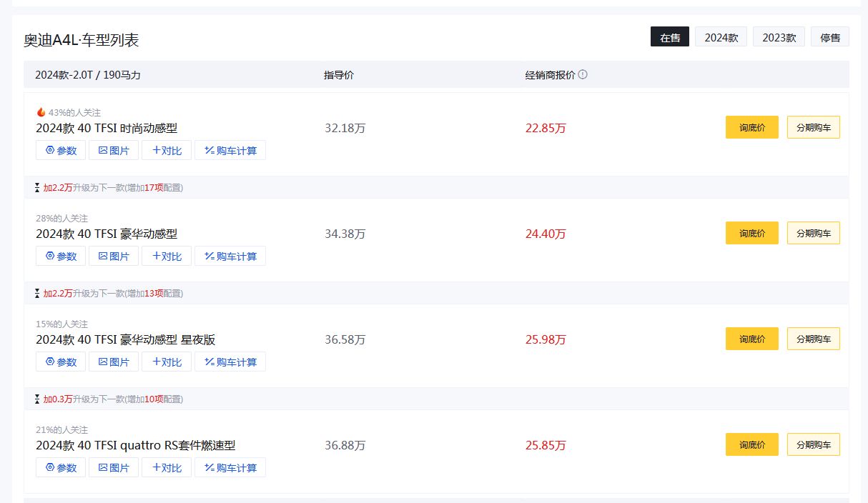View 图片 for quattro RS套件燃速型
The image size is (868, 503).
pos(114,467)
